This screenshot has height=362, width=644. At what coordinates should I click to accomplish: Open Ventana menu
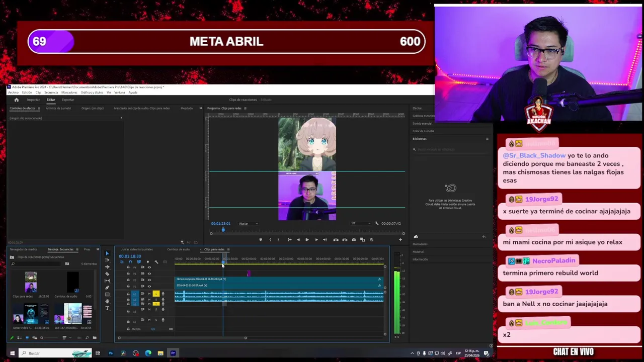coord(120,93)
